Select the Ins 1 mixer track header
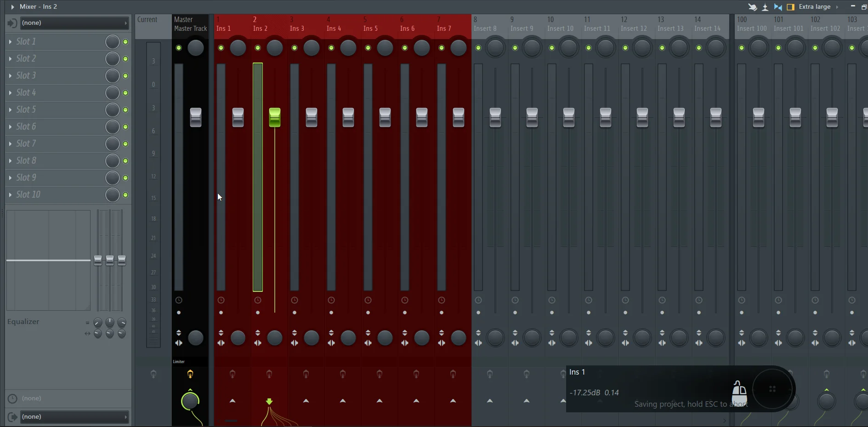 click(233, 24)
